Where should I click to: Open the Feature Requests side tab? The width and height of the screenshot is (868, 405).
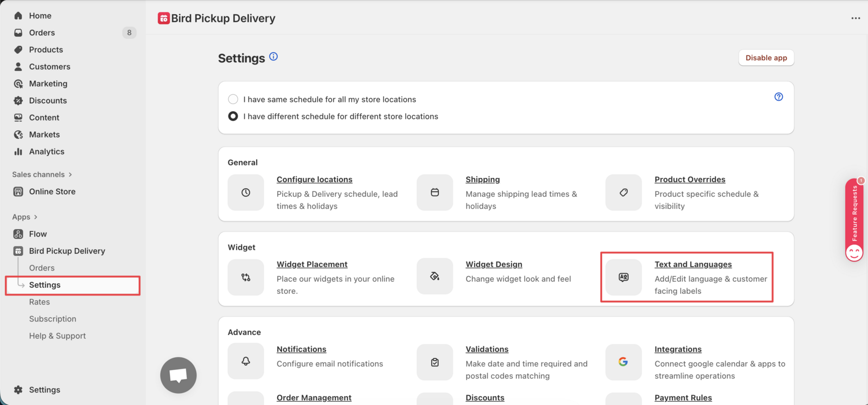[854, 220]
